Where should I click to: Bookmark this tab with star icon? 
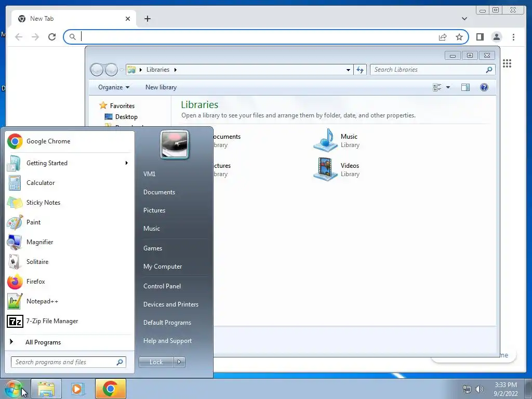coord(459,37)
